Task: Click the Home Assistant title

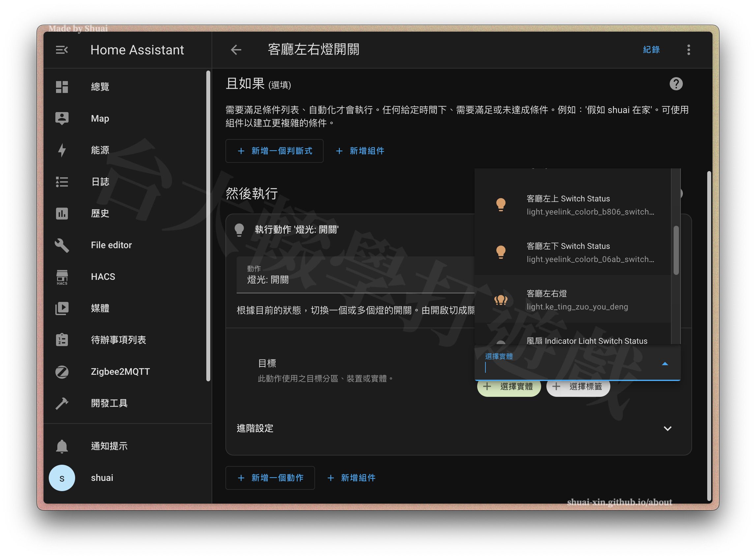Action: (x=137, y=50)
